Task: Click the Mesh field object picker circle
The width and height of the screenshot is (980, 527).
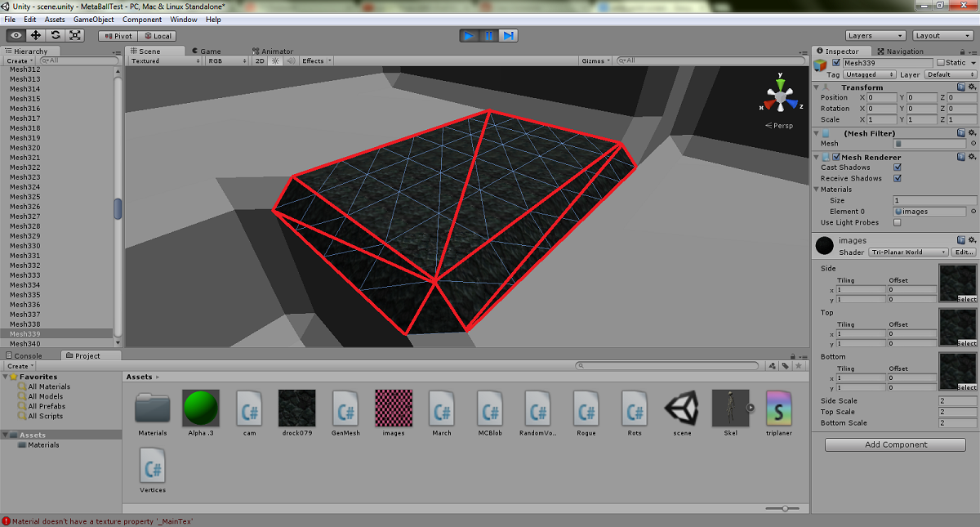Action: click(x=973, y=144)
